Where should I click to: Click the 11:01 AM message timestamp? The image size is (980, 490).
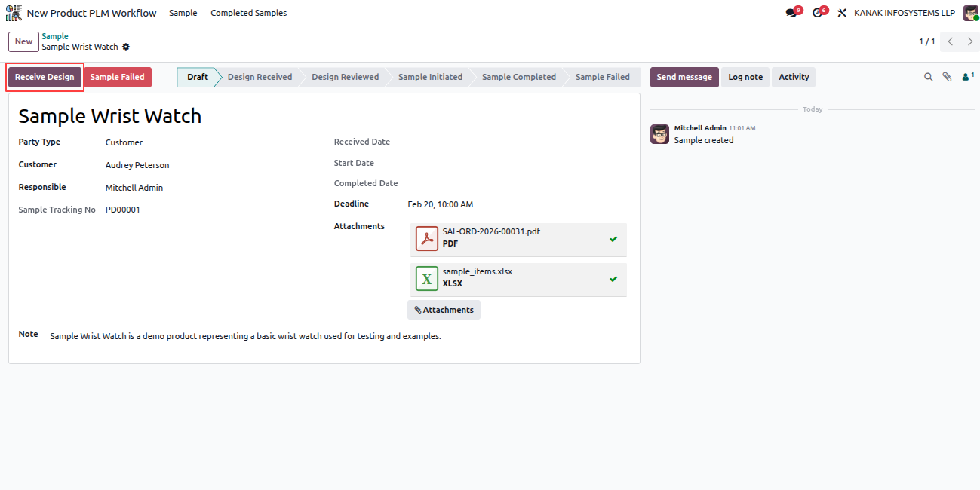742,129
